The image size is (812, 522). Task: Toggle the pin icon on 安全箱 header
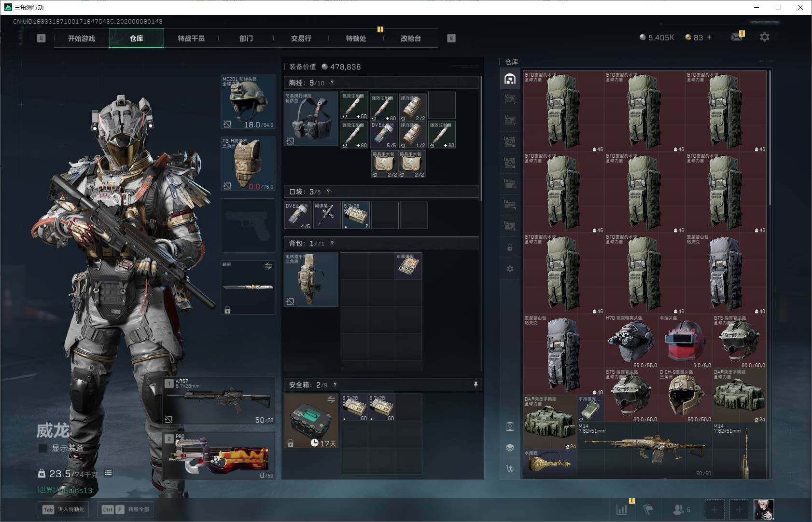coord(476,385)
